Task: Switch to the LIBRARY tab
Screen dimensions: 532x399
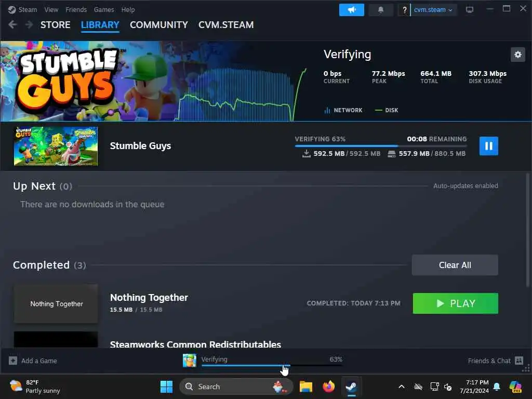Action: click(100, 25)
